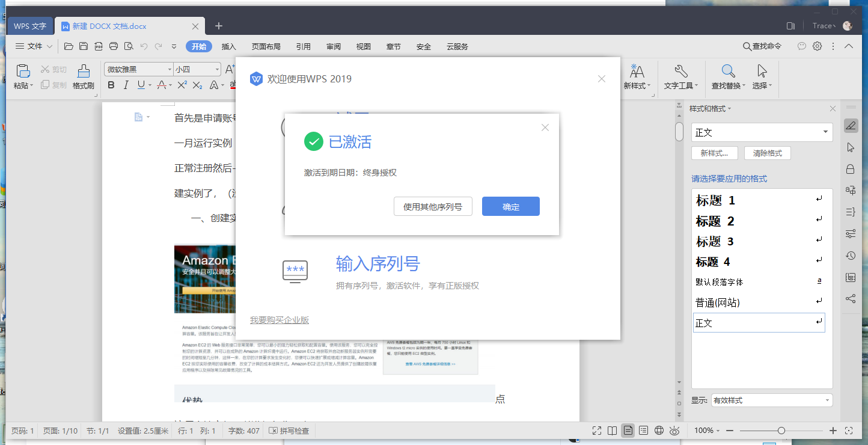Apply 标题 1 style from list
This screenshot has height=445, width=868.
(759, 200)
